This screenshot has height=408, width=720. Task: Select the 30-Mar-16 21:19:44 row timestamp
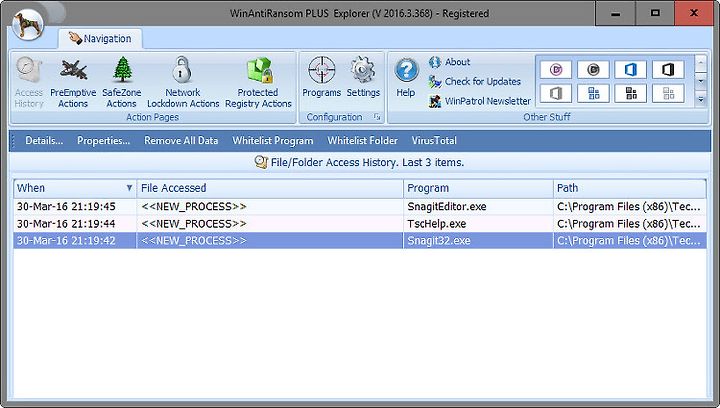coord(66,224)
